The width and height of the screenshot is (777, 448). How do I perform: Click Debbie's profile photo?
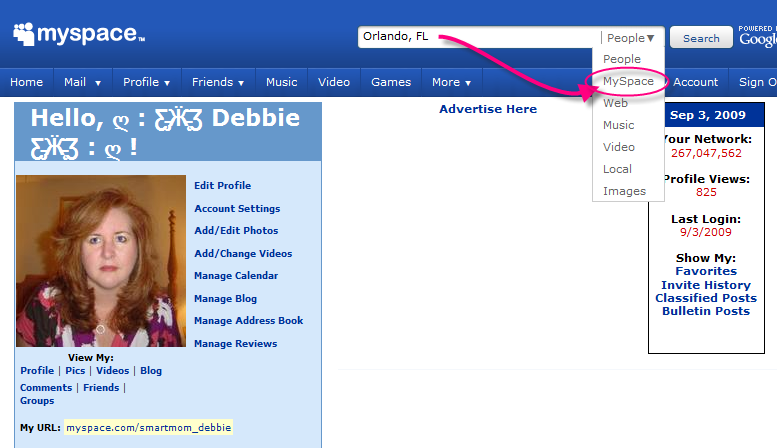tap(101, 261)
